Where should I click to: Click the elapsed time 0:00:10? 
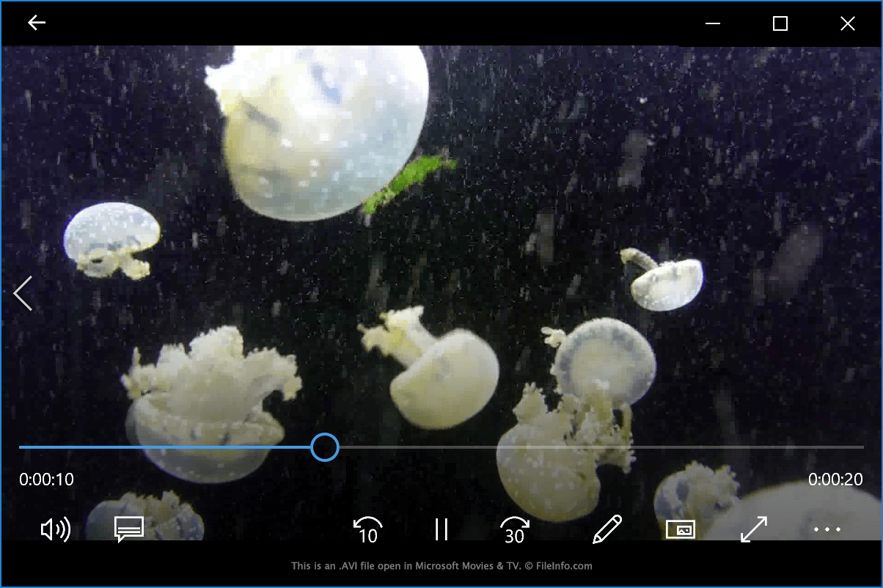click(x=47, y=479)
